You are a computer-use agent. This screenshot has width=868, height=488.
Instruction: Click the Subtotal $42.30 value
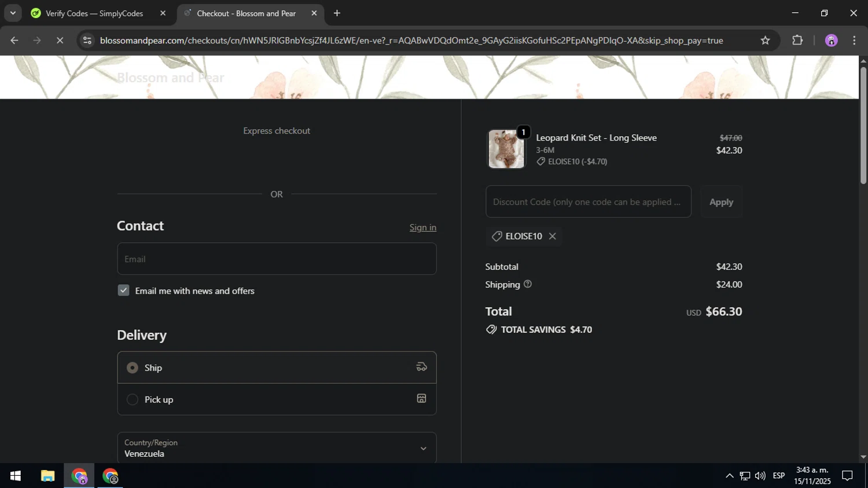tap(729, 267)
